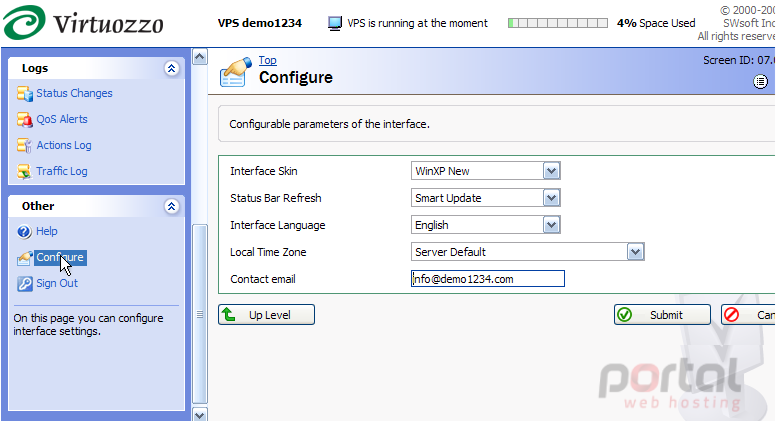Open the QoS Alerts link

[x=62, y=119]
